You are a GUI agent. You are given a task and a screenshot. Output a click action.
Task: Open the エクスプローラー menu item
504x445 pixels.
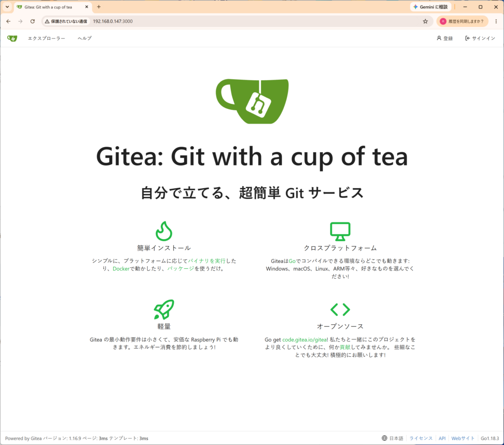coord(46,38)
